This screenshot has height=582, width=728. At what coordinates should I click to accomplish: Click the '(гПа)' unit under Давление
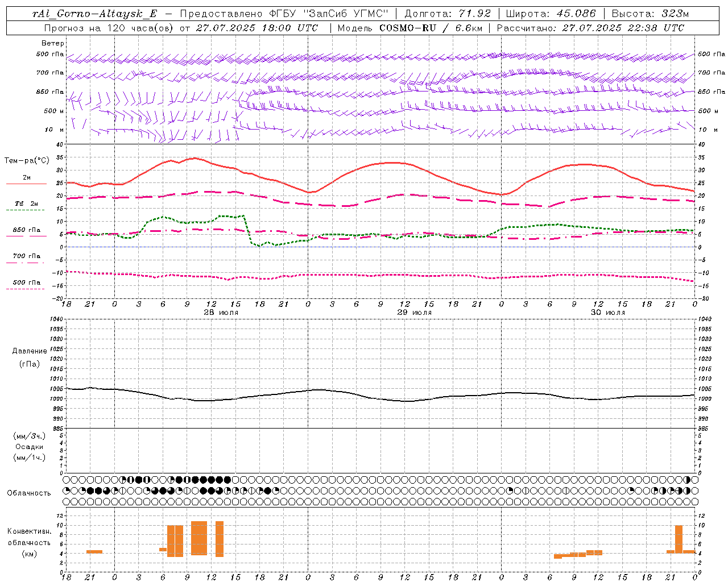[30, 364]
